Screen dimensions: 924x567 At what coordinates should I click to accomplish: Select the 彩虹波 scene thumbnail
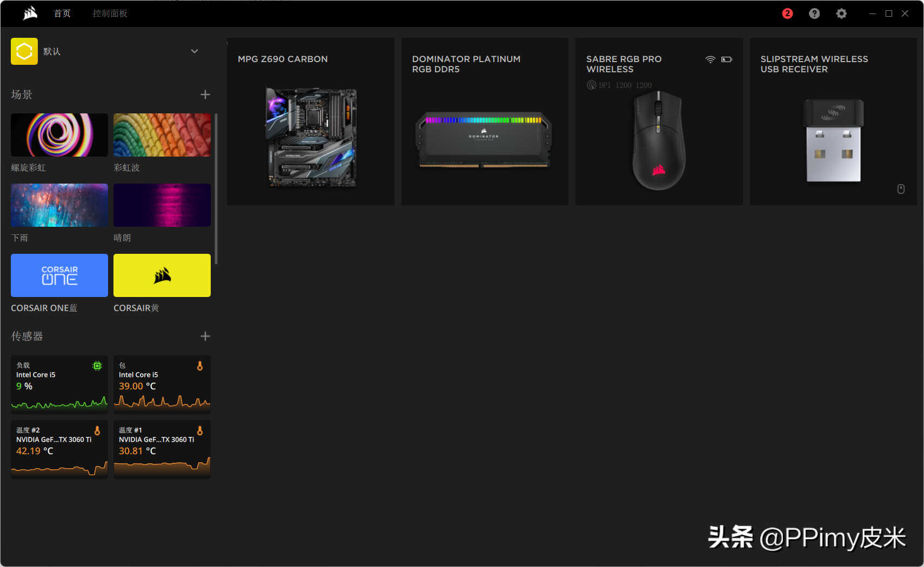[x=162, y=135]
